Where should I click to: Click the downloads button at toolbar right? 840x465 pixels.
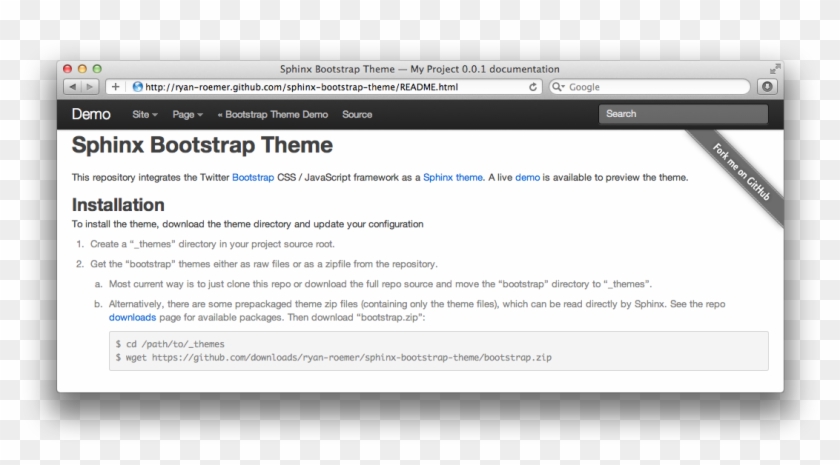767,87
